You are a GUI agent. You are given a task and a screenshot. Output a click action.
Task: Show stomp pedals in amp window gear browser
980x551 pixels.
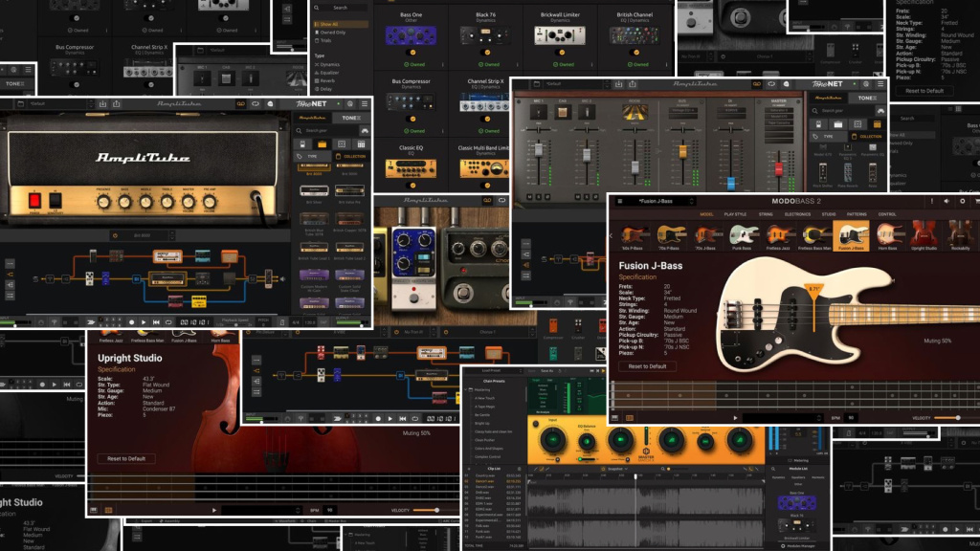(x=302, y=144)
